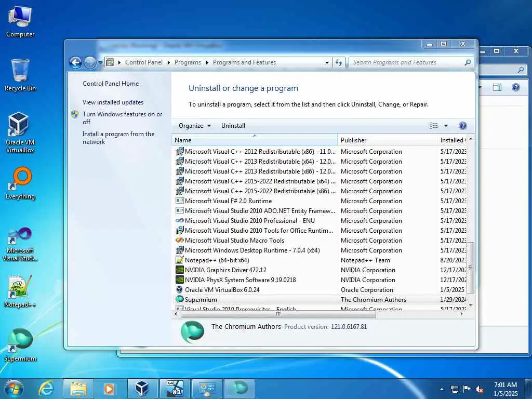532x399 pixels.
Task: Click the magnifier icon in search box
Action: pos(468,62)
